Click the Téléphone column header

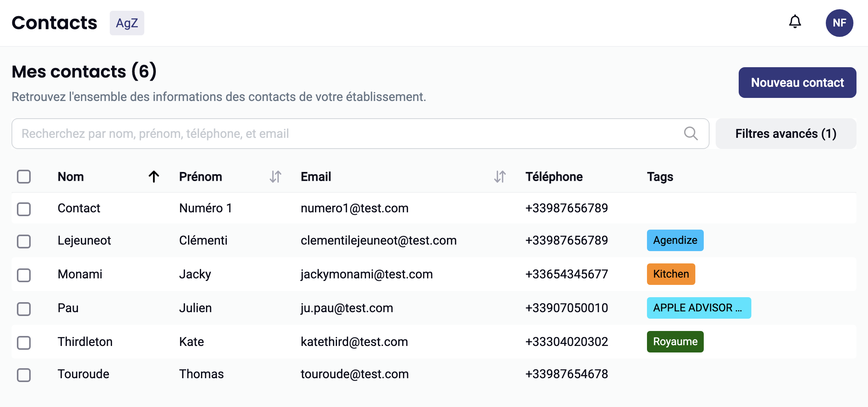(554, 177)
